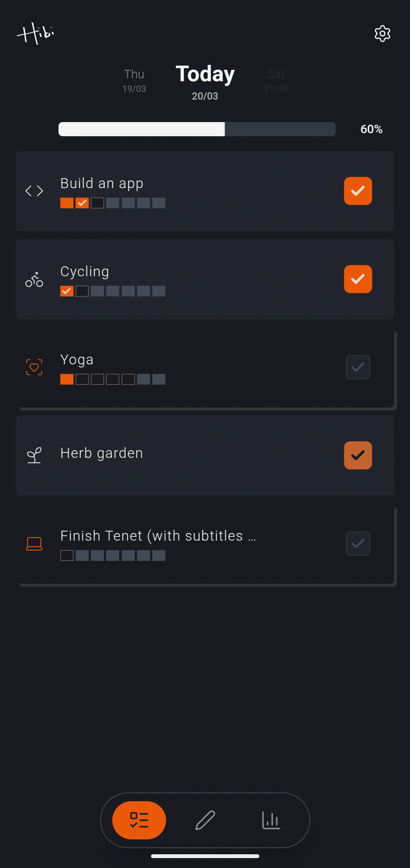
Task: Uncheck the Build an app checkbox
Action: click(x=358, y=191)
